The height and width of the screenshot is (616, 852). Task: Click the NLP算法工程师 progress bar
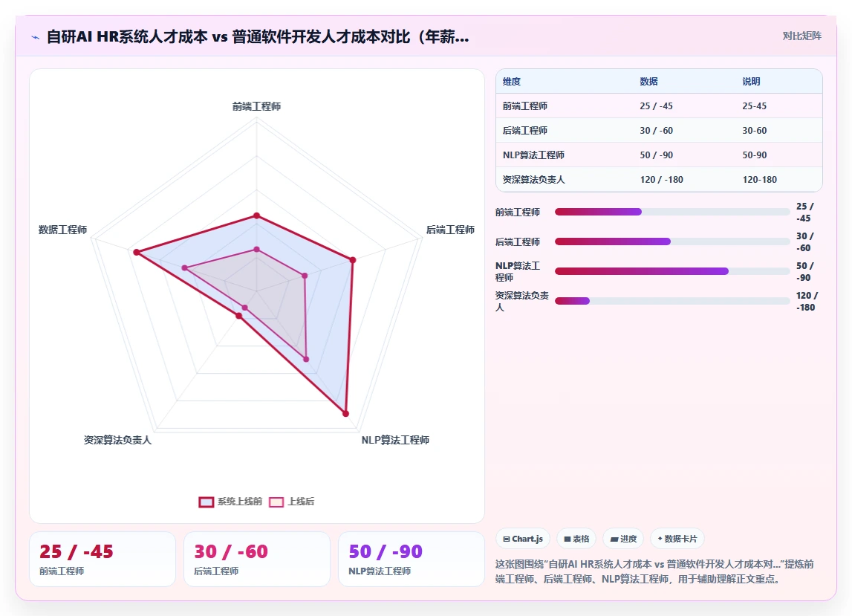[672, 271]
